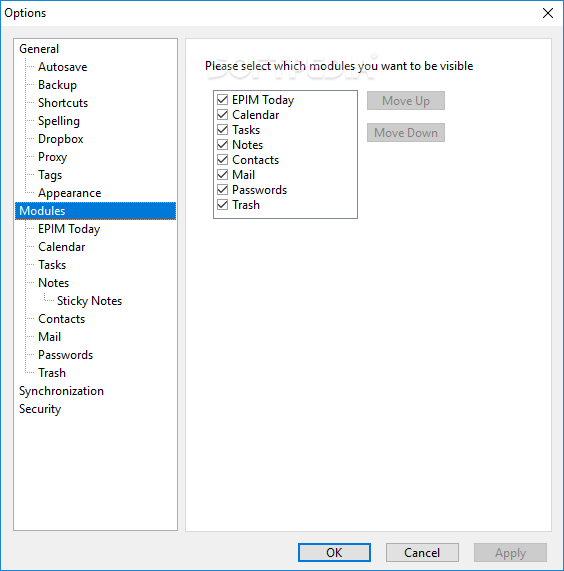Select the Contacts label in module list
This screenshot has height=571, width=564.
[256, 160]
